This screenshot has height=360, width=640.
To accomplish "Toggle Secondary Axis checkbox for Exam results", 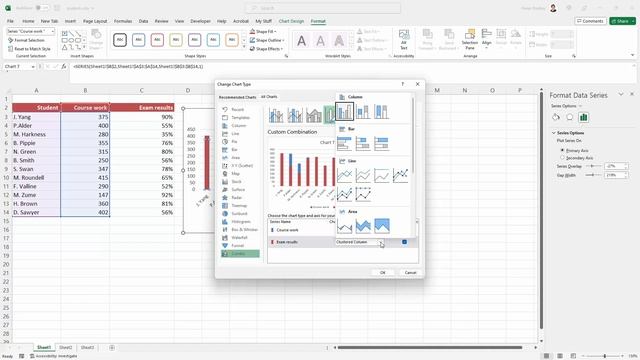I will tap(404, 242).
